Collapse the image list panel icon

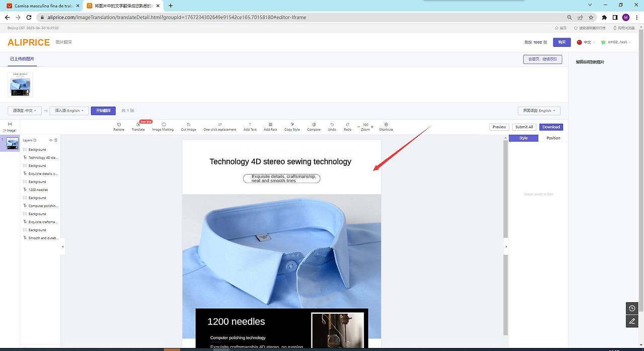(10, 124)
